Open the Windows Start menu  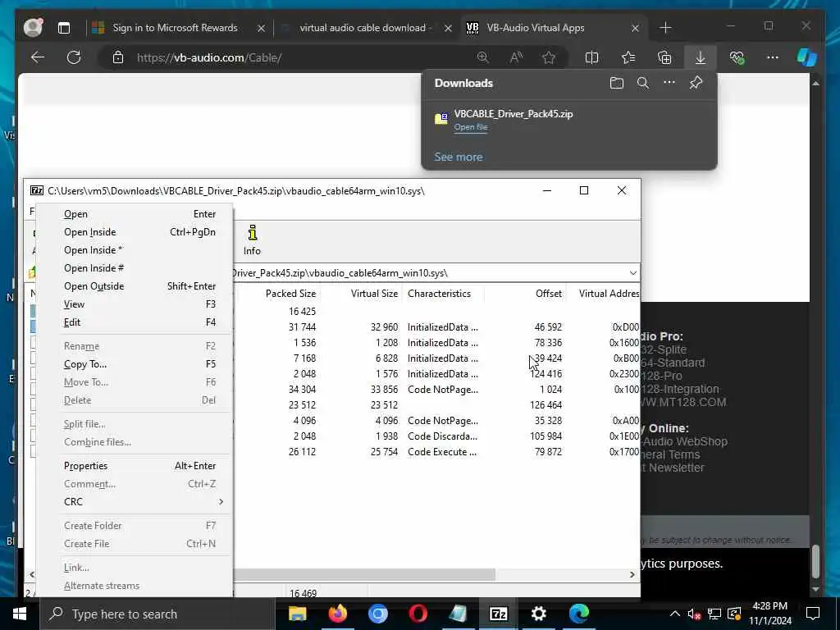point(20,614)
